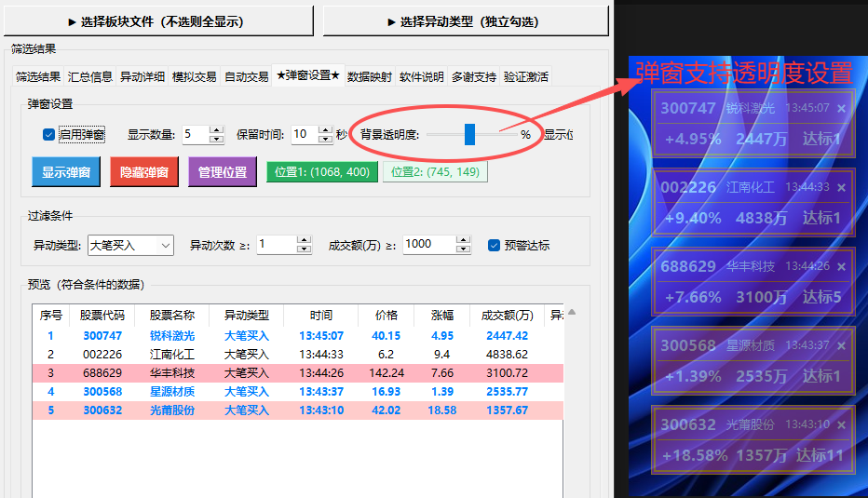Close the 300568 星源材质 popup card
The image size is (868, 498).
click(x=841, y=346)
